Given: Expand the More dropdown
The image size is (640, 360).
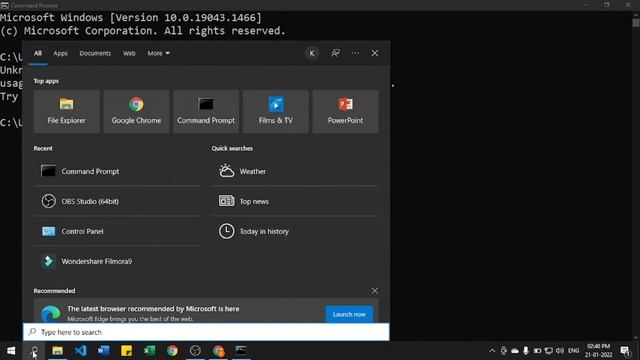Looking at the screenshot, I should pos(158,53).
